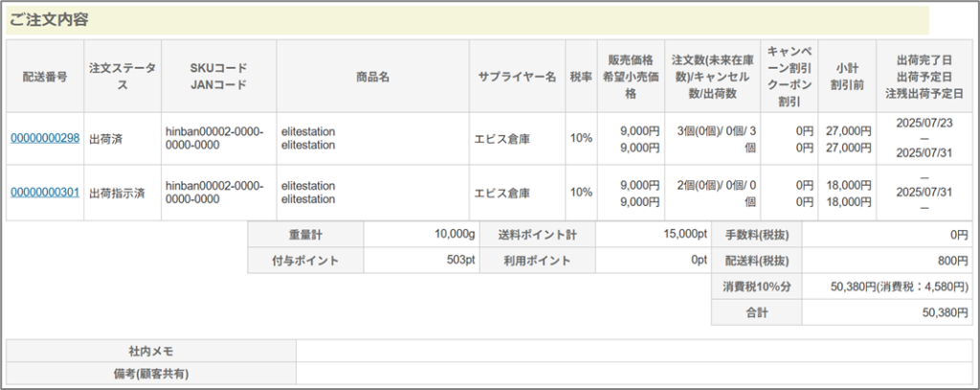Image resolution: width=980 pixels, height=390 pixels.
Task: Select the 出荷済 status cell
Action: click(105, 139)
